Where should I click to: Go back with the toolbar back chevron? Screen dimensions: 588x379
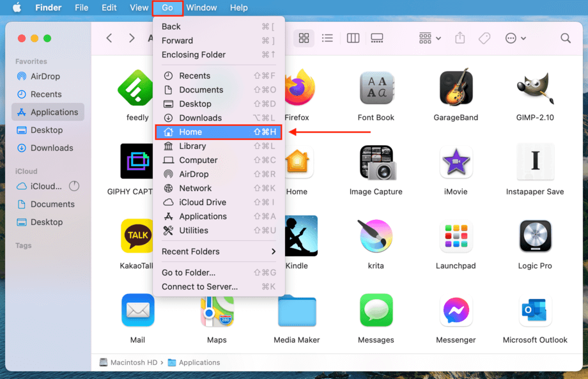[x=109, y=38]
